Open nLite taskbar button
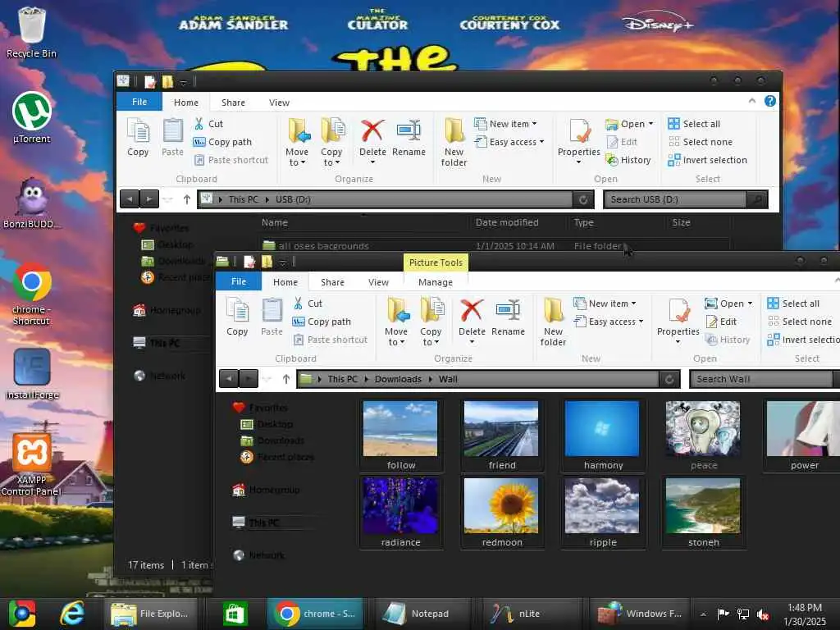The height and width of the screenshot is (630, 840). (531, 614)
